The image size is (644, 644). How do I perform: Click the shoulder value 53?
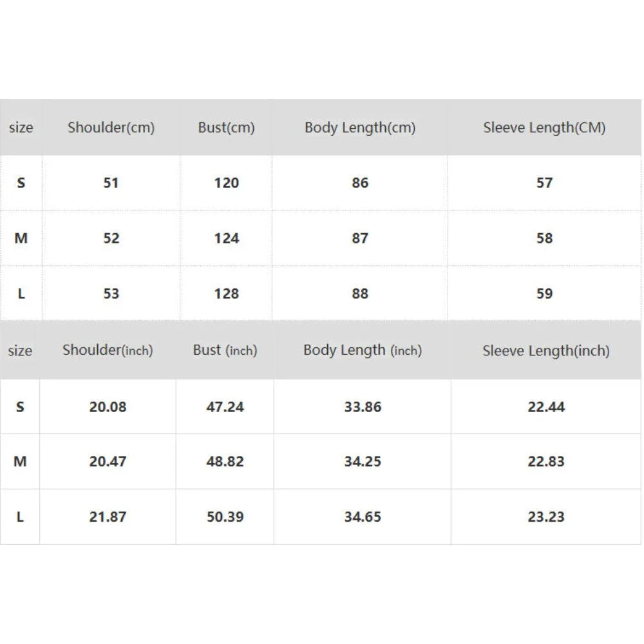111,294
